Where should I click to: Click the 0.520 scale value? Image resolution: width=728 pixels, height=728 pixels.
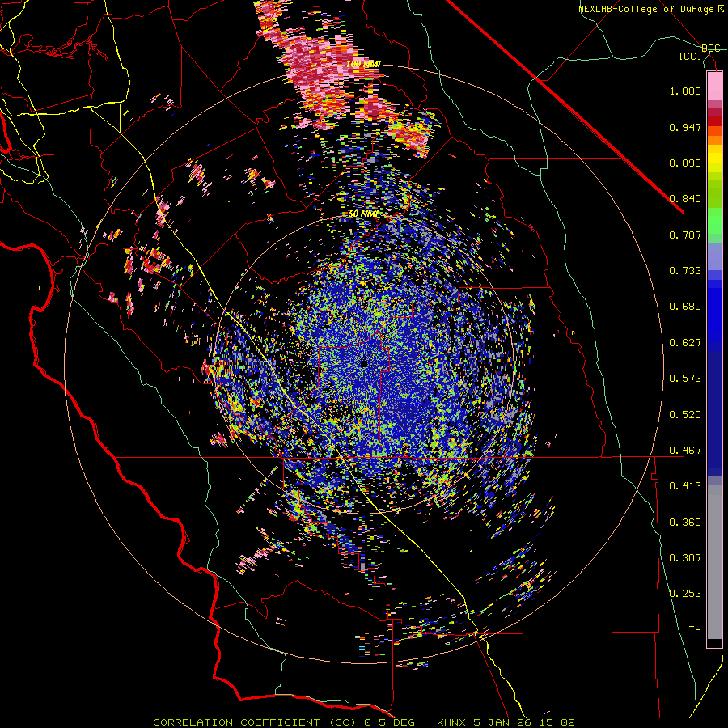(x=685, y=415)
